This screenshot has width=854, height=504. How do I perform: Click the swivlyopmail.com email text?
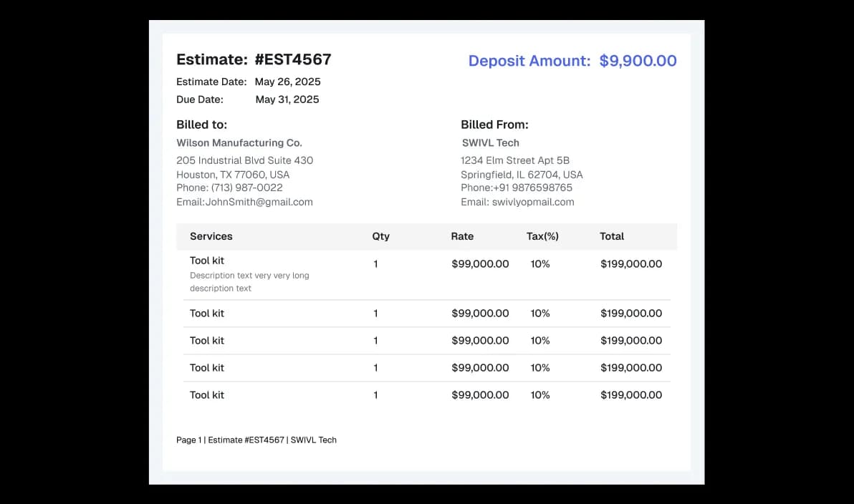pyautogui.click(x=533, y=202)
